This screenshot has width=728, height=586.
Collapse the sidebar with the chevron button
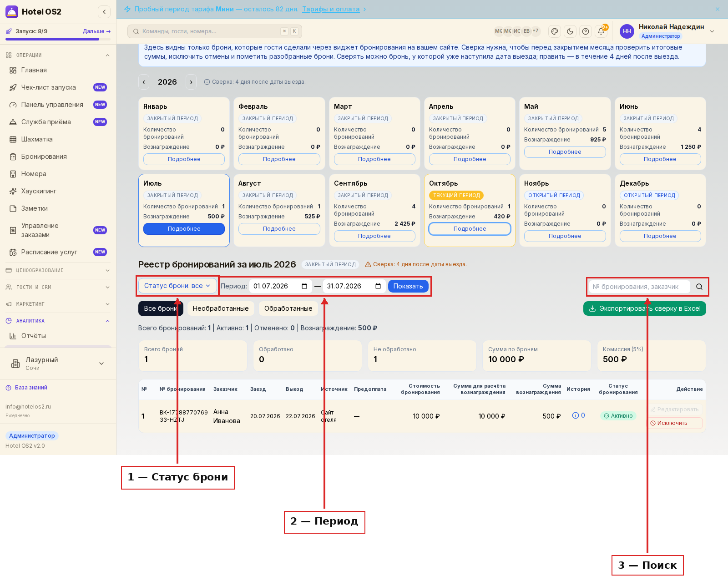(104, 12)
